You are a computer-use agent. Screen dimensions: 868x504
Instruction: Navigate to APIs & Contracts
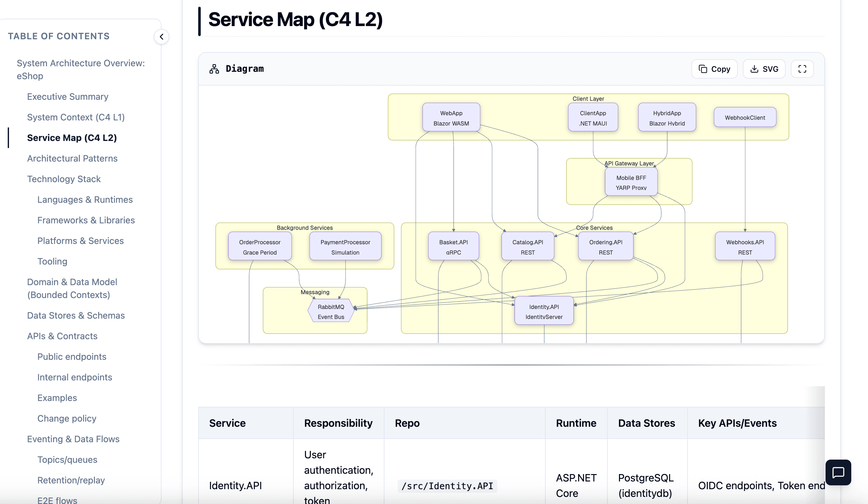(62, 336)
